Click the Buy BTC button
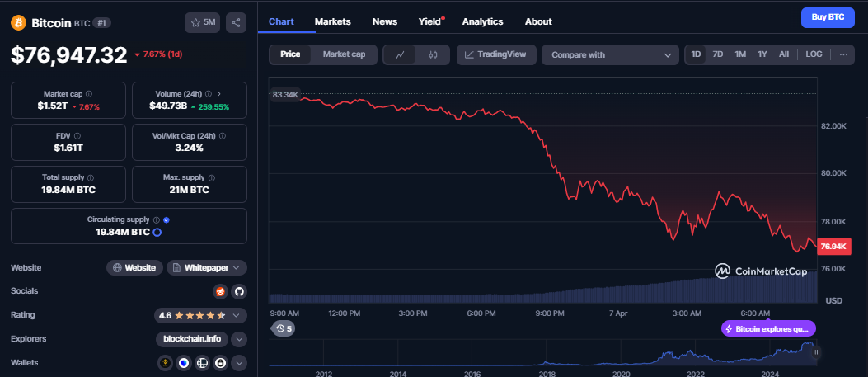868x377 pixels. (x=828, y=17)
